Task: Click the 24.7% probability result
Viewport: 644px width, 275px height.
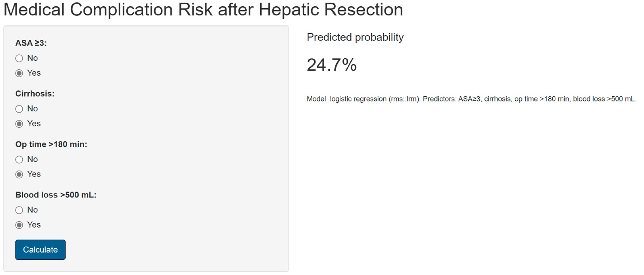Action: click(332, 65)
